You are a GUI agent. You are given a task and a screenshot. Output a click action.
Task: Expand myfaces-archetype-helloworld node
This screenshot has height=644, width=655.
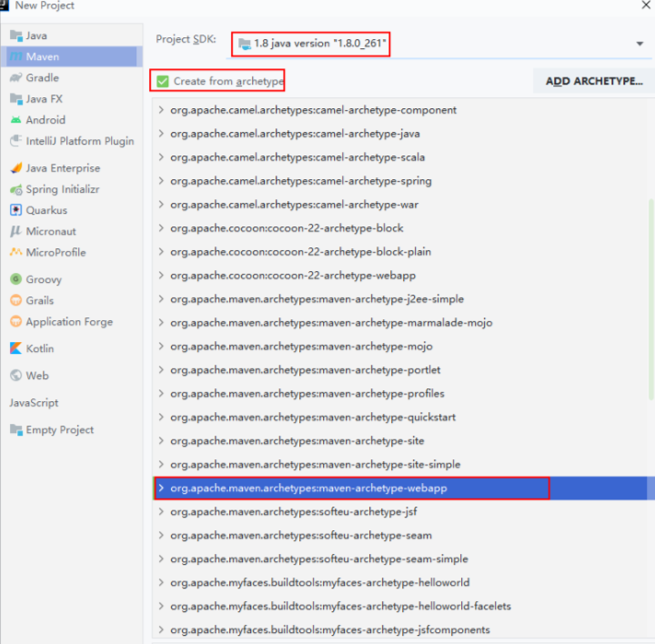[x=161, y=582]
